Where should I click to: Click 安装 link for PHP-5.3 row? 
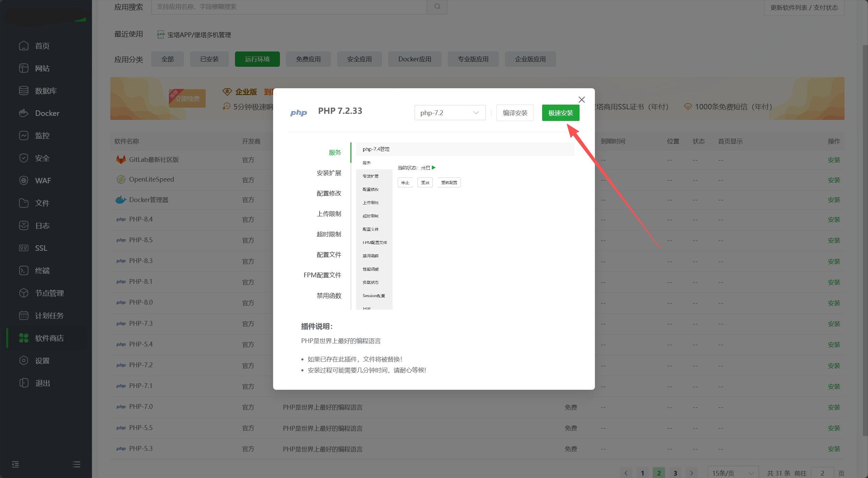[834, 449]
